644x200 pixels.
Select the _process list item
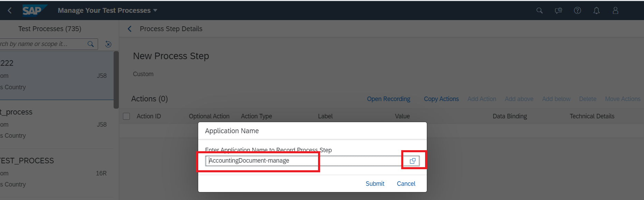point(57,124)
